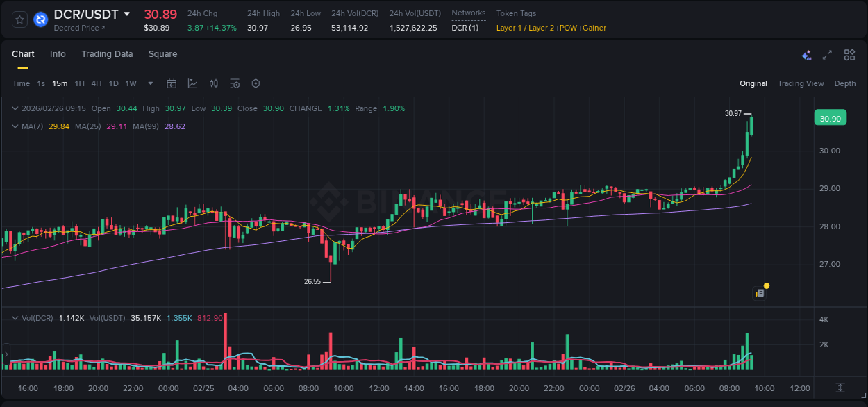Image resolution: width=868 pixels, height=407 pixels.
Task: Open the chart settings hexagon icon
Action: click(x=255, y=83)
